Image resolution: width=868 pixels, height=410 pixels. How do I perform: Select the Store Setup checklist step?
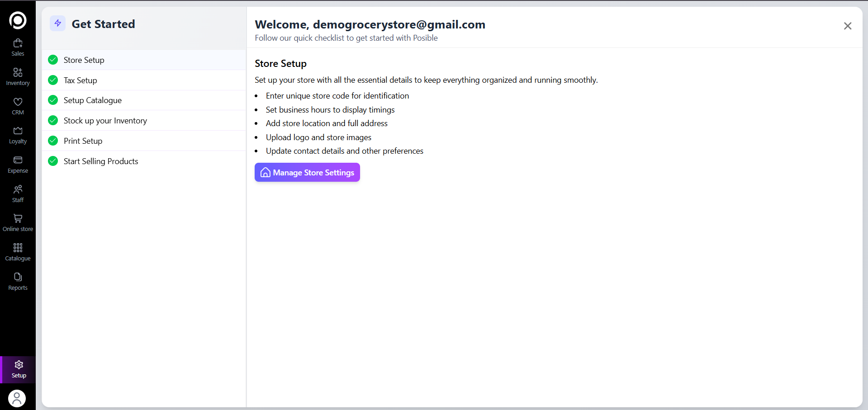[84, 60]
